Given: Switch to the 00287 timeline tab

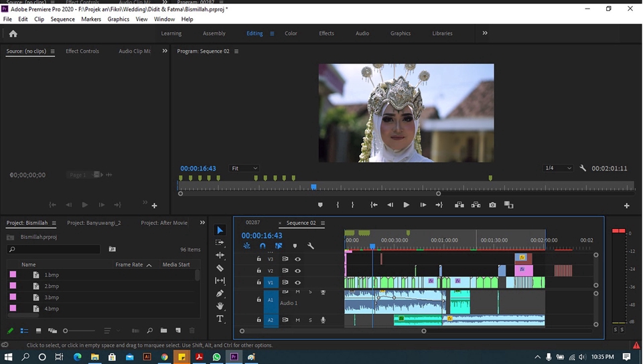Looking at the screenshot, I should 253,222.
